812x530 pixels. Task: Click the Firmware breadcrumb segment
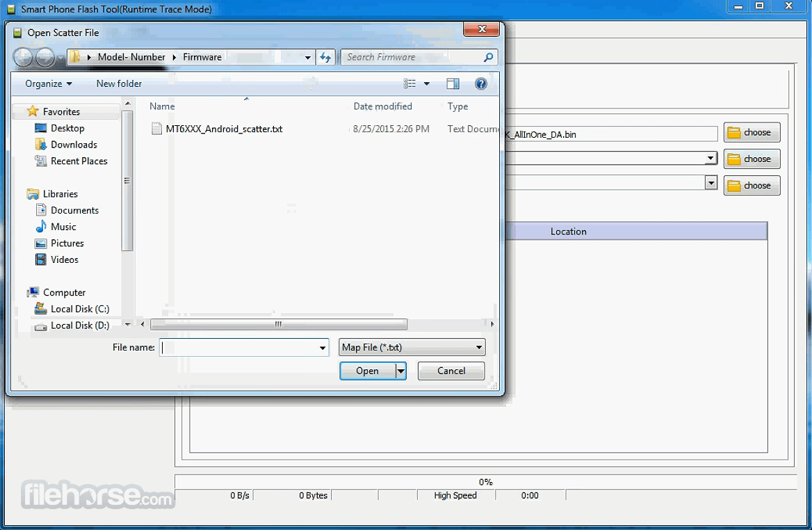pos(202,57)
